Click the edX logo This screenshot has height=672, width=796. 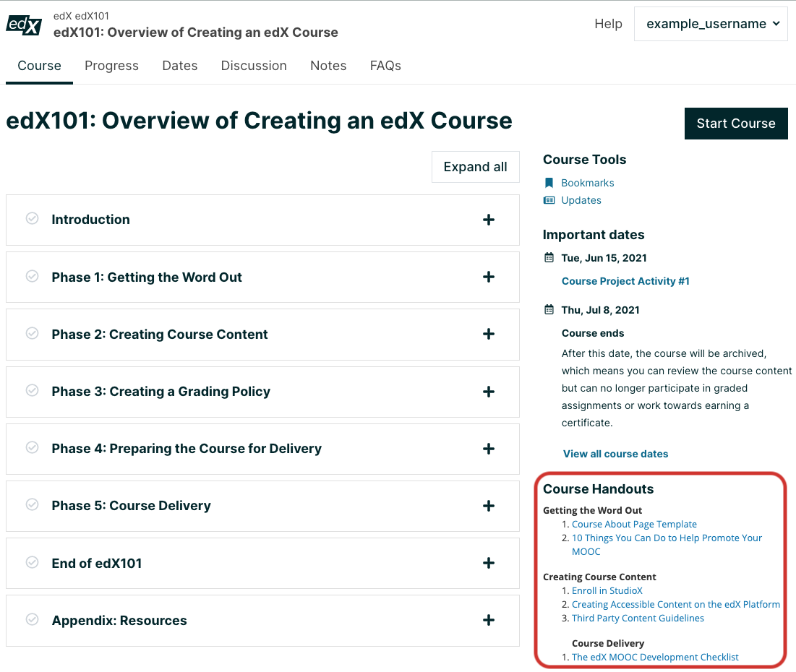point(23,24)
